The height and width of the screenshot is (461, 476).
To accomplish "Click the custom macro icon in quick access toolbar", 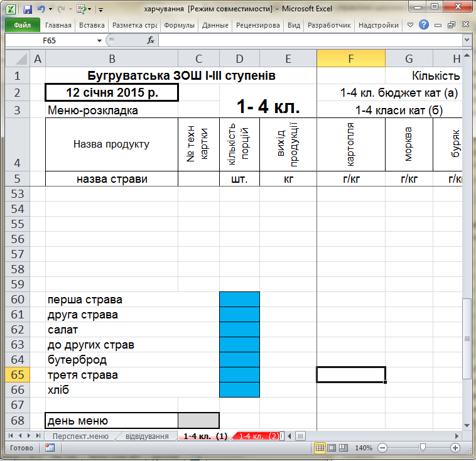I will point(82,9).
